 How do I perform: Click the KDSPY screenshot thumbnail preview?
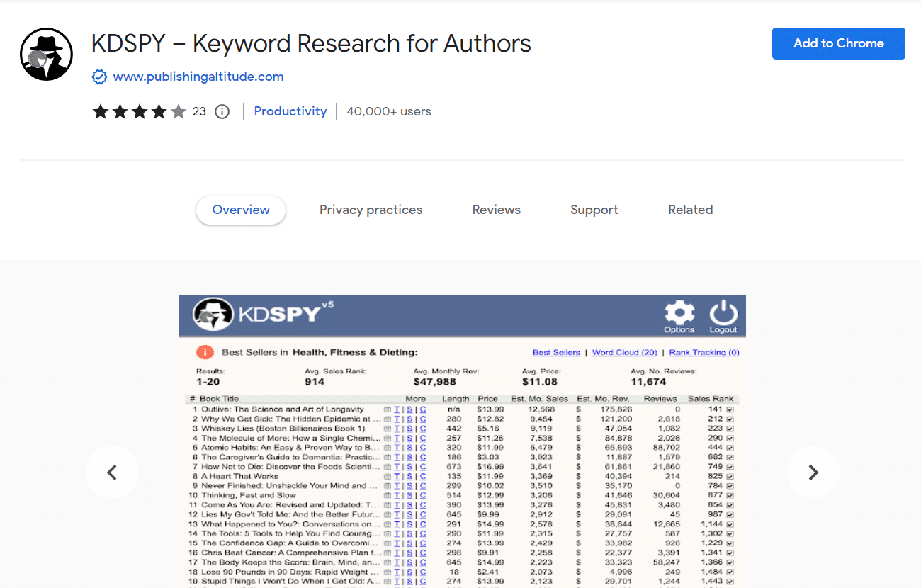pos(463,441)
